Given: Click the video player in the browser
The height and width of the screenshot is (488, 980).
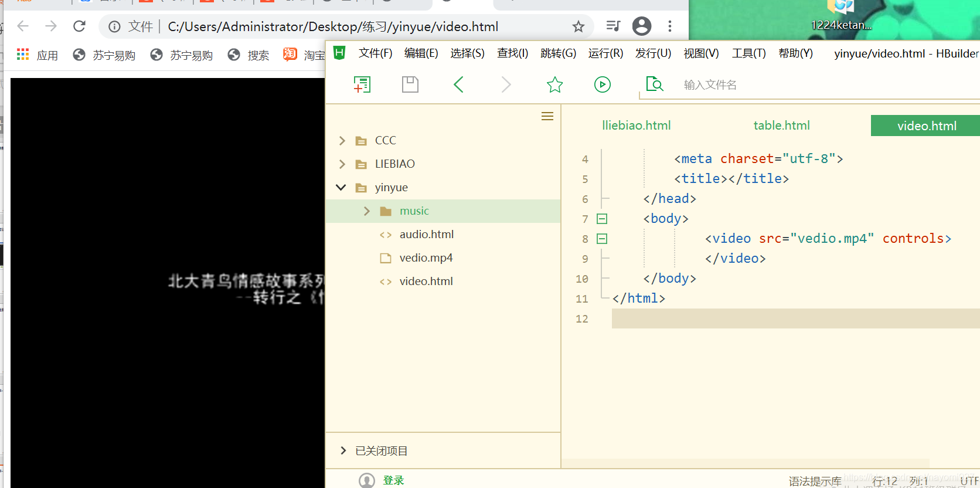Looking at the screenshot, I should 168,283.
